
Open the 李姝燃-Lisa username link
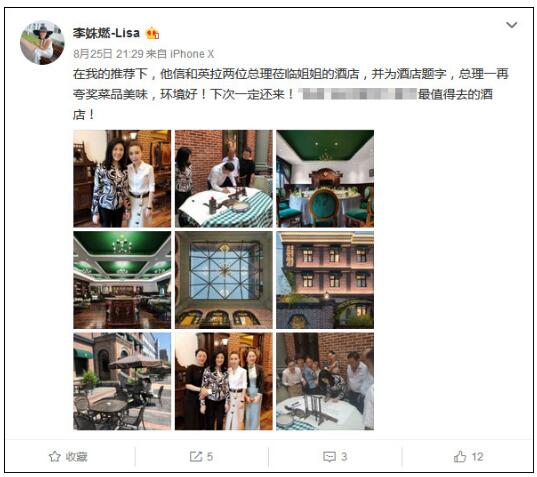tap(106, 33)
